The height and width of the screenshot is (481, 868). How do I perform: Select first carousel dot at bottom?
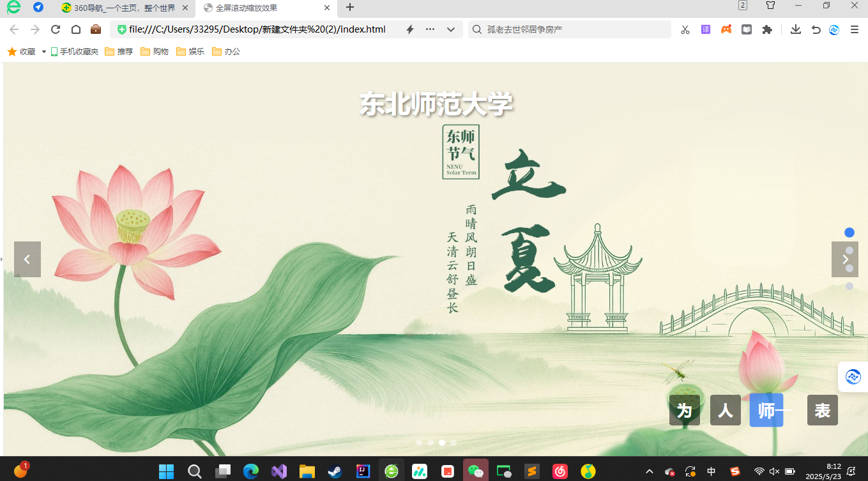point(419,442)
